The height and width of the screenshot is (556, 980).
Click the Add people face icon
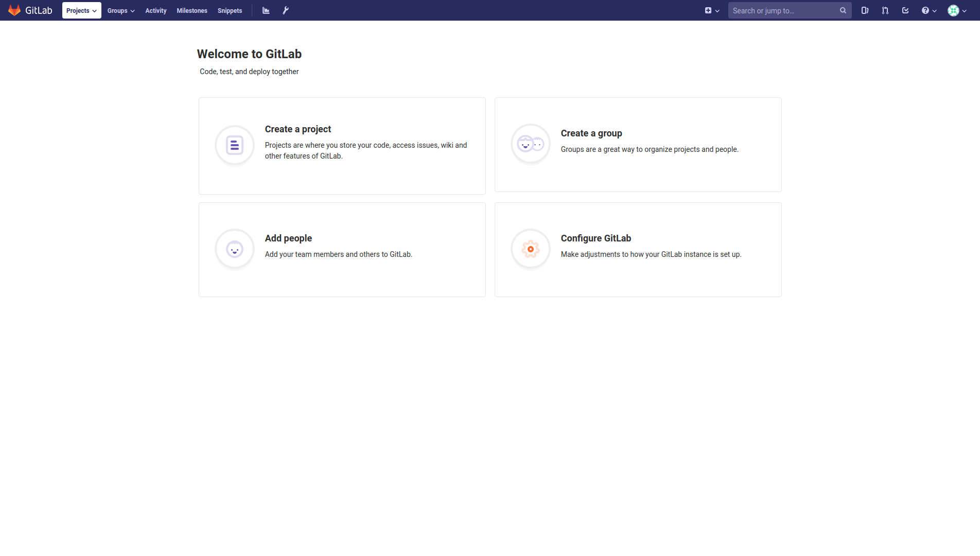[x=235, y=249]
